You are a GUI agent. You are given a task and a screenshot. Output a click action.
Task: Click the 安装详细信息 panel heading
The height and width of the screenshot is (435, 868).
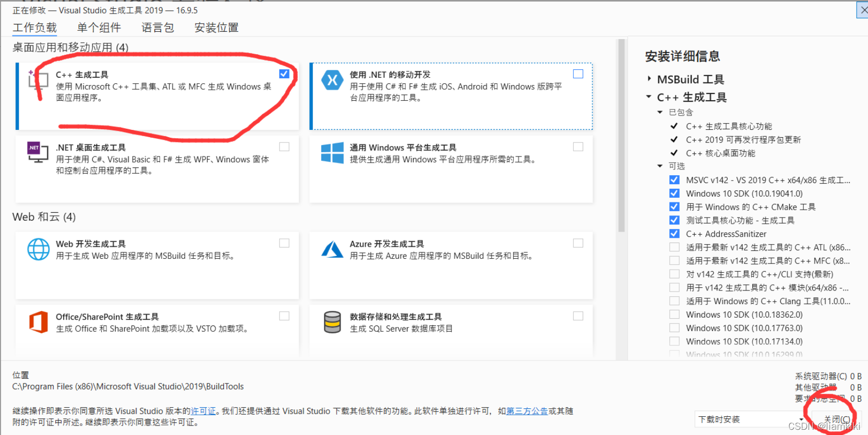pos(682,56)
